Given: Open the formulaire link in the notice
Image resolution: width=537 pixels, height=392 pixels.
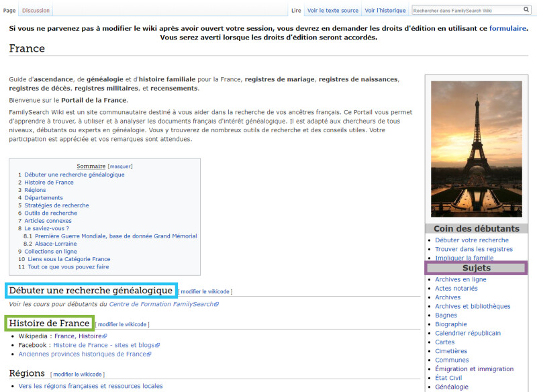Looking at the screenshot, I should (507, 28).
